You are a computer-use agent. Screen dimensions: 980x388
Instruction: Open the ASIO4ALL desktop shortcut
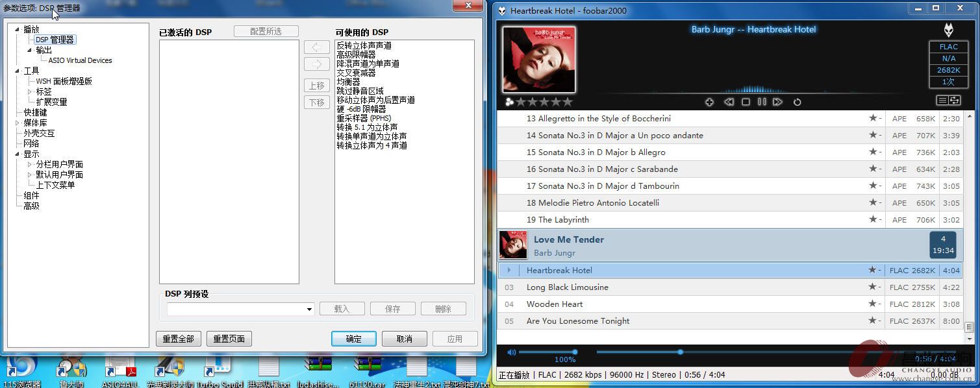point(120,372)
